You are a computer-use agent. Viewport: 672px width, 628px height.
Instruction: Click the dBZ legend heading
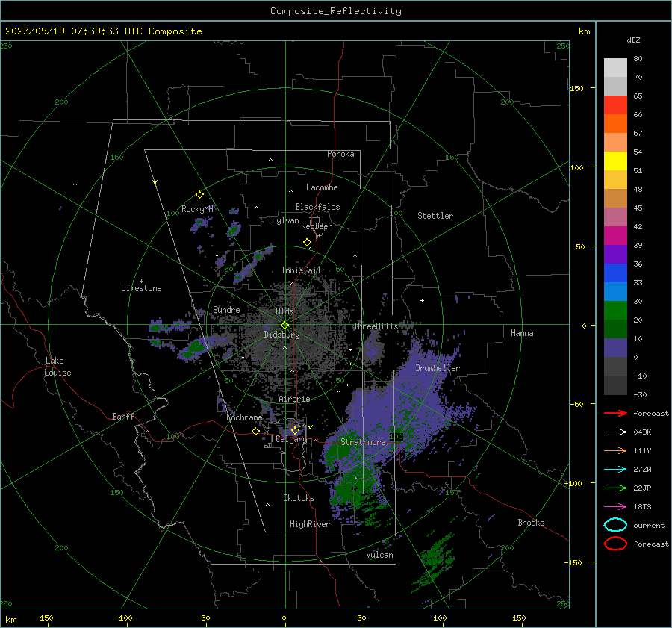click(x=633, y=40)
